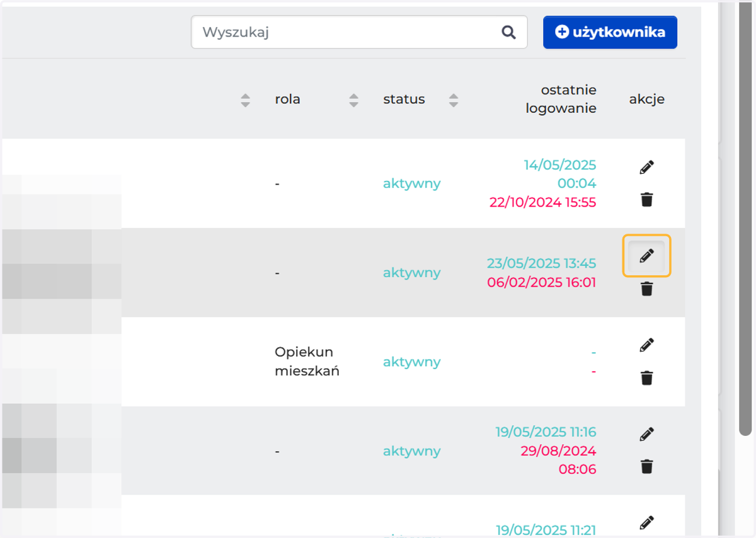Delete the Opiekun mieszkań user
Image resolution: width=756 pixels, height=538 pixels.
[646, 378]
